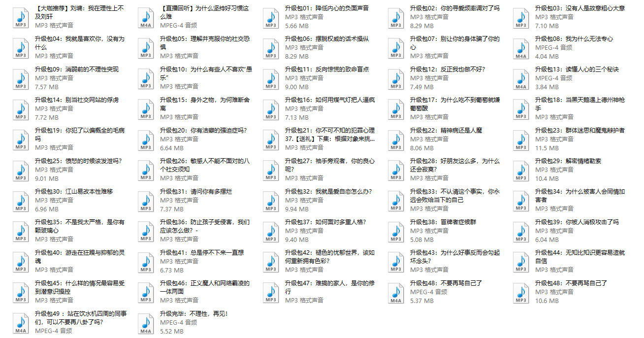Select the M4A icon beside 升级包13
This screenshot has width=644, height=338.
pos(520,78)
